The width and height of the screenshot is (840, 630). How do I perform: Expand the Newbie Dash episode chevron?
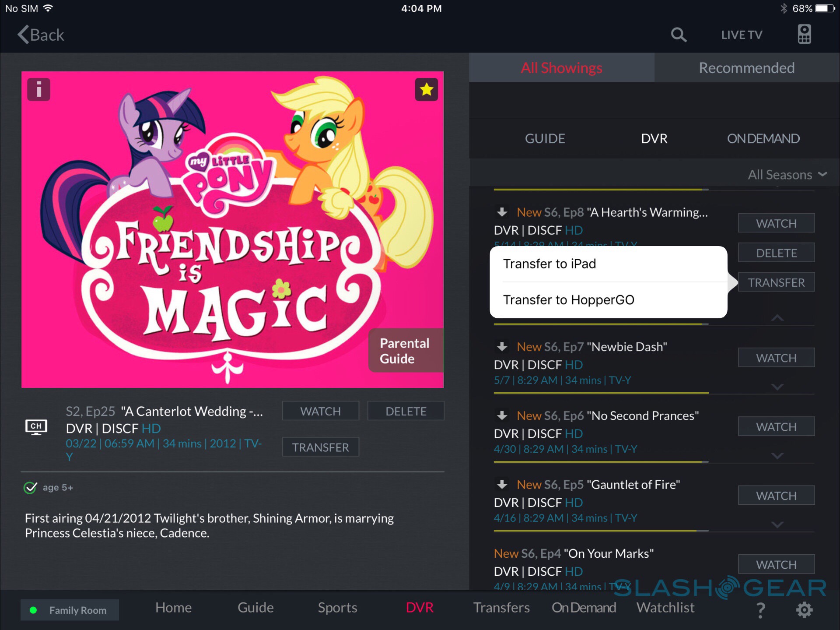pos(777,387)
